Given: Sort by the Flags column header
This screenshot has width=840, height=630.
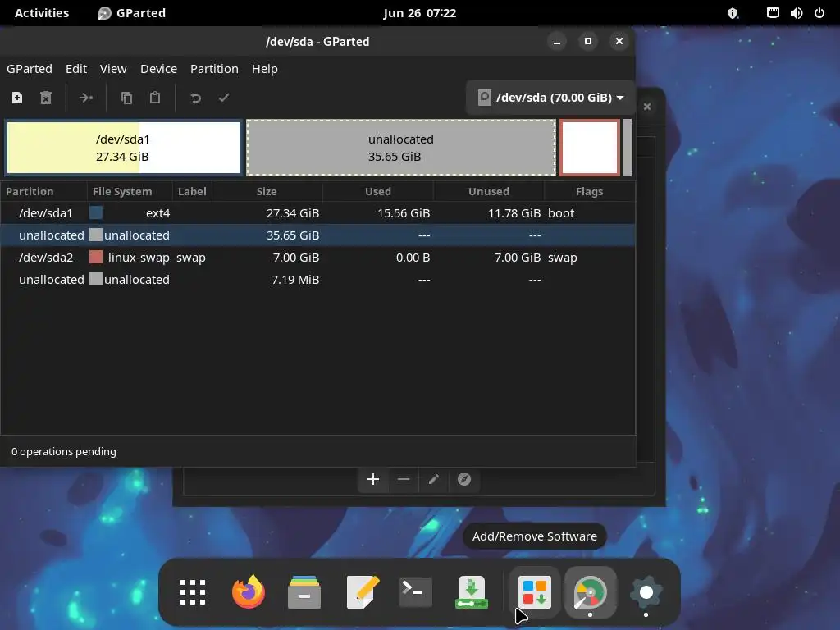Looking at the screenshot, I should click(589, 191).
